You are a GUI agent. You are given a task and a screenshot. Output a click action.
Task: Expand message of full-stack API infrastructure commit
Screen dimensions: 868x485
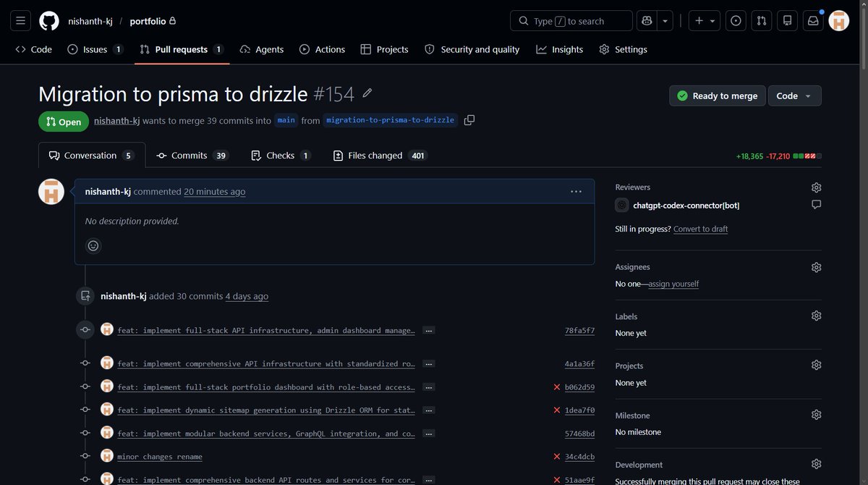429,331
